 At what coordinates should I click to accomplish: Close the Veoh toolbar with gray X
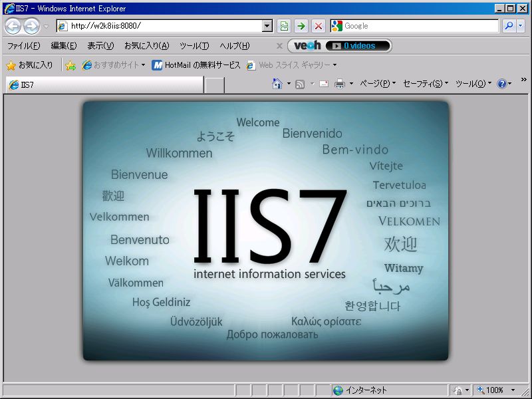pyautogui.click(x=279, y=46)
